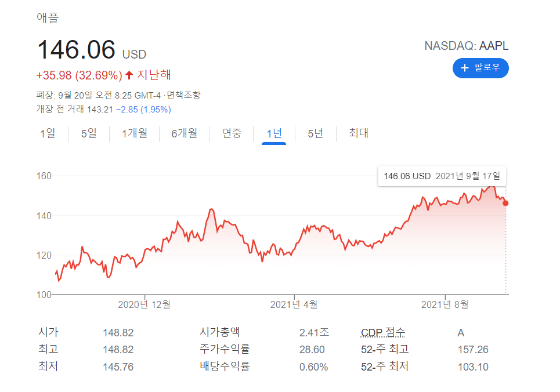
Task: Click the CDP score value A
Action: pyautogui.click(x=461, y=333)
